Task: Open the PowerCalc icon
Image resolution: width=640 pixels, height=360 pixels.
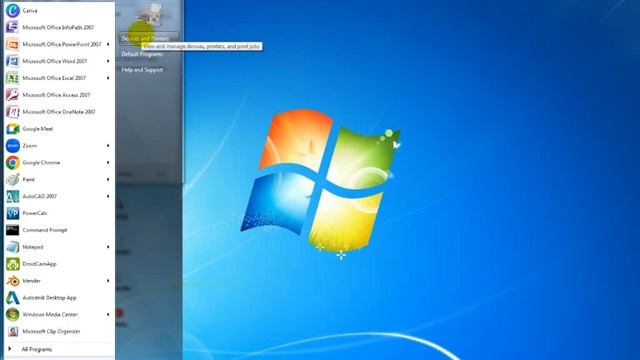Action: pyautogui.click(x=12, y=213)
